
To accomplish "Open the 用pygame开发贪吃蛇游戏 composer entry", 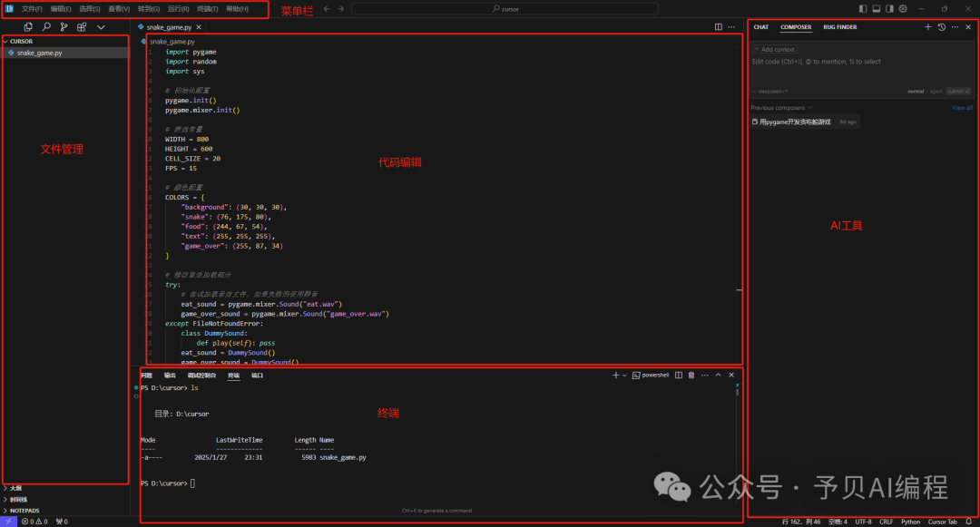I will [x=804, y=122].
